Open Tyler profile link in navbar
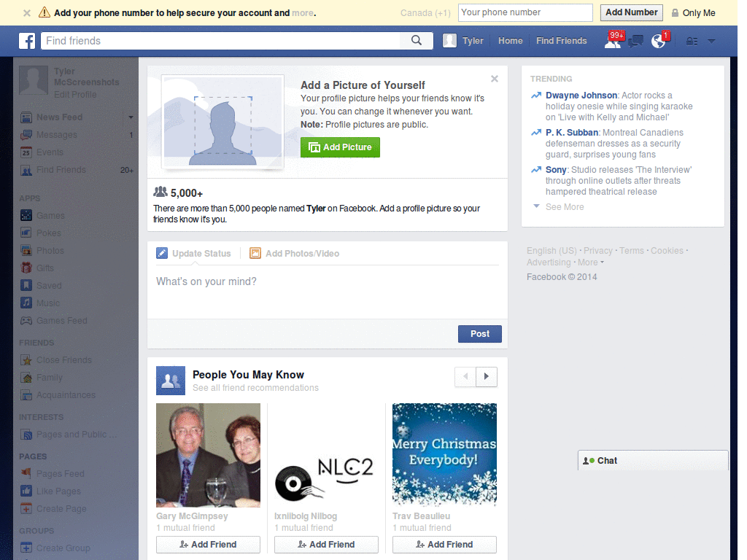The width and height of the screenshot is (747, 560). pyautogui.click(x=473, y=41)
